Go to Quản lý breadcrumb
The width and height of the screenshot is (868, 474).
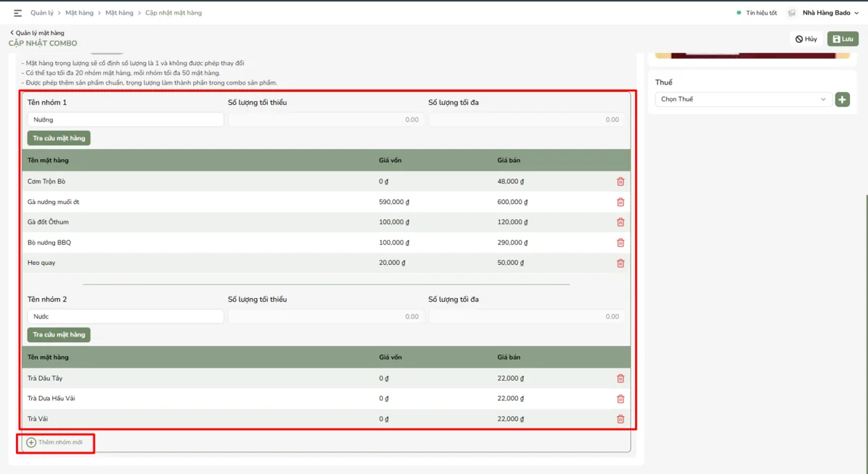coord(41,13)
